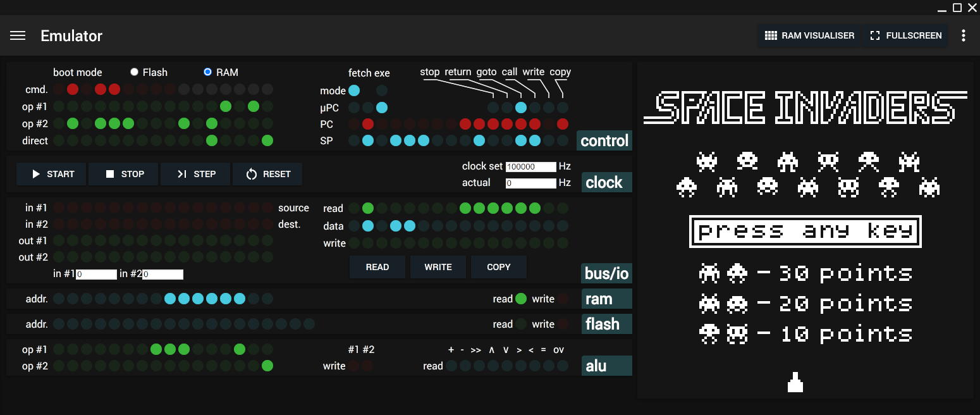This screenshot has width=980, height=415.
Task: Click the 'copy' signal label
Action: tap(560, 71)
